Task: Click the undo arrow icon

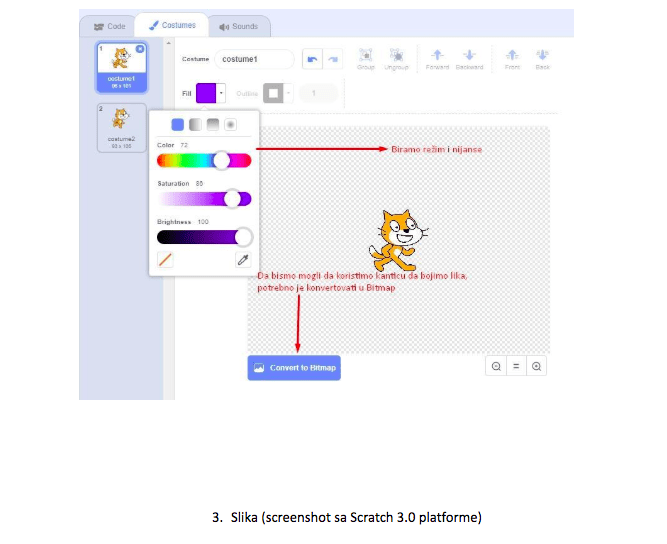Action: click(x=312, y=59)
